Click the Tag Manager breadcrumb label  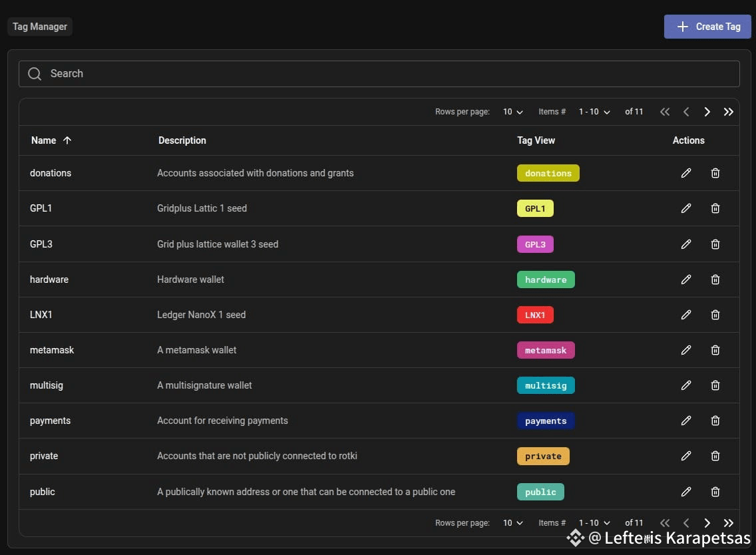pos(39,27)
